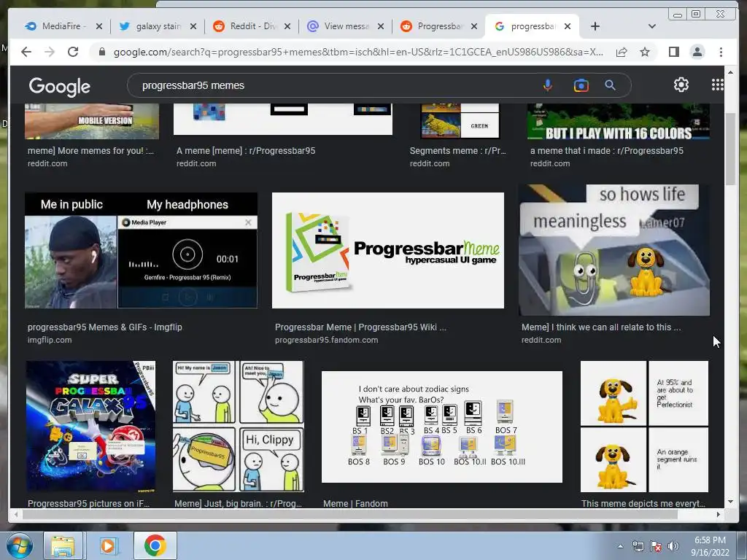This screenshot has width=747, height=560.
Task: Open a meme that i made link
Action: click(x=607, y=150)
